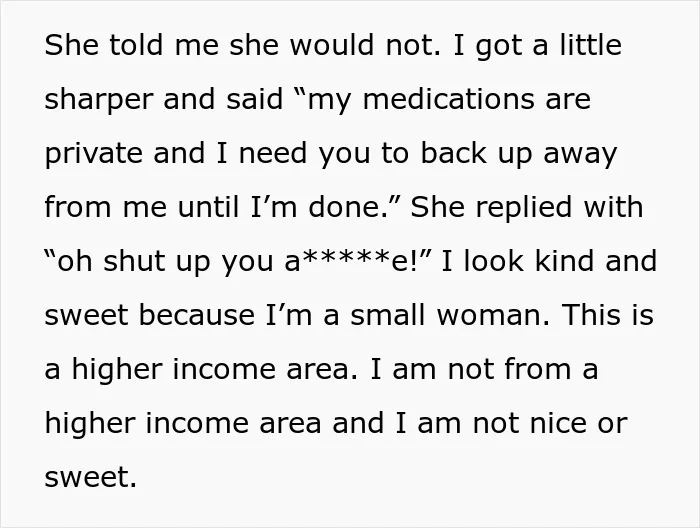The image size is (700, 528).
Task: Click the word "done." in the fourth line
Action: coord(348,207)
